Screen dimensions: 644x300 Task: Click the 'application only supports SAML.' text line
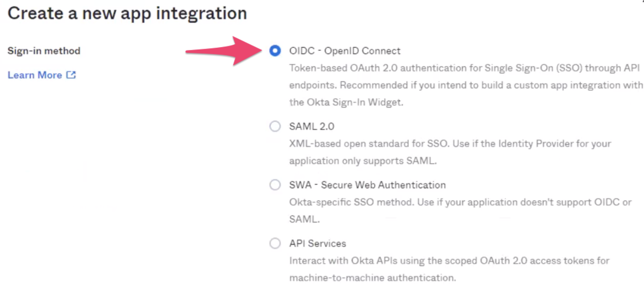coord(363,161)
